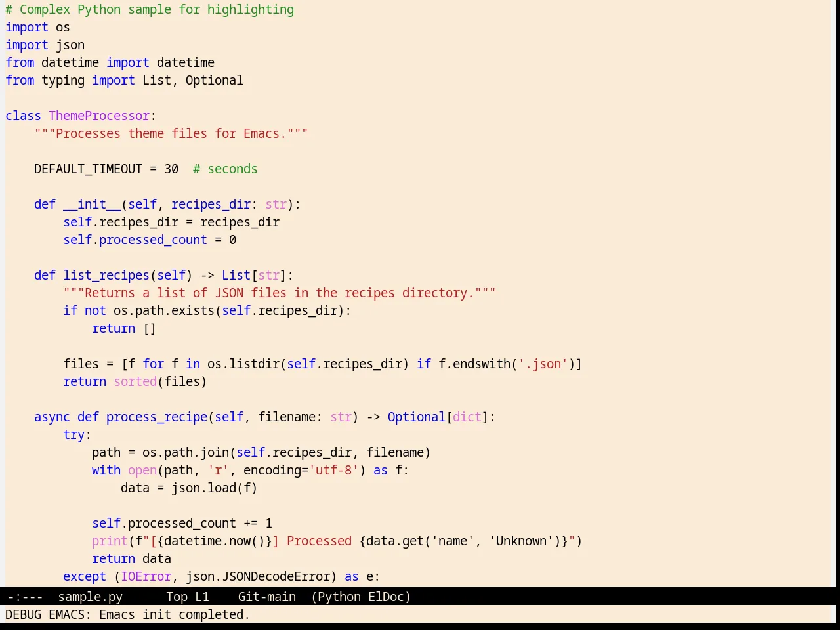840x630 pixels.
Task: Click the 'with' keyword
Action: [106, 470]
